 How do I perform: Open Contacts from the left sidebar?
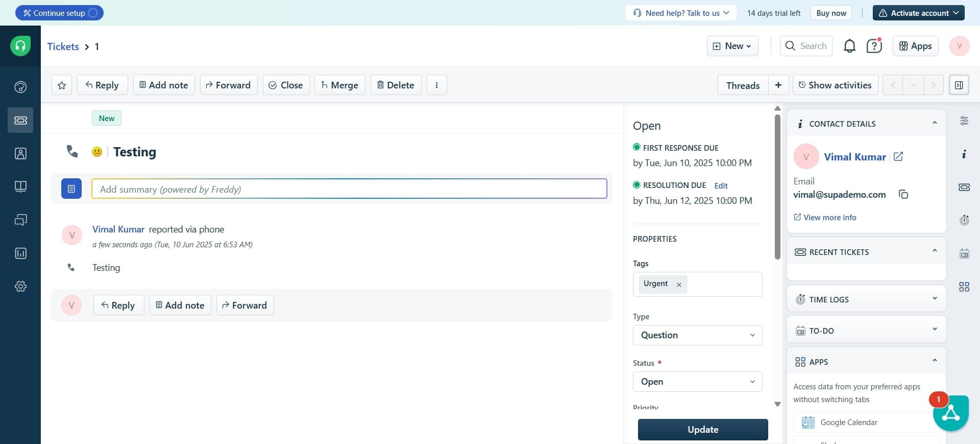click(20, 154)
